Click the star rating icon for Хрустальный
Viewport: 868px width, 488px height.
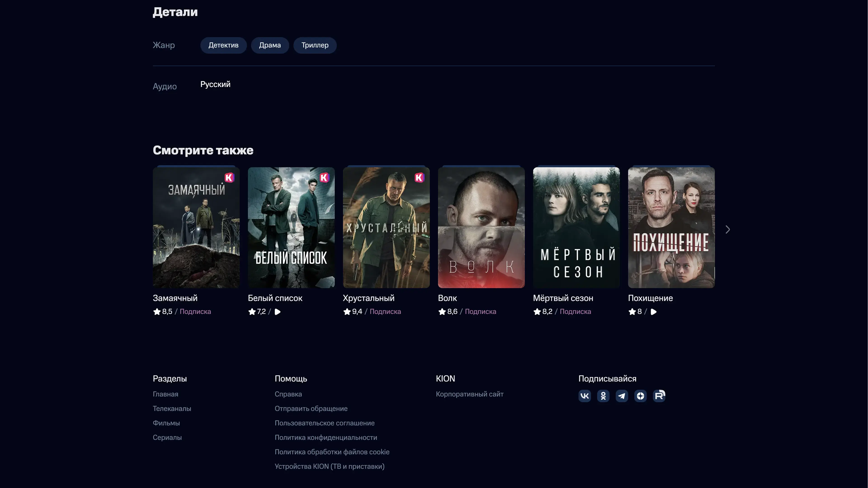347,312
